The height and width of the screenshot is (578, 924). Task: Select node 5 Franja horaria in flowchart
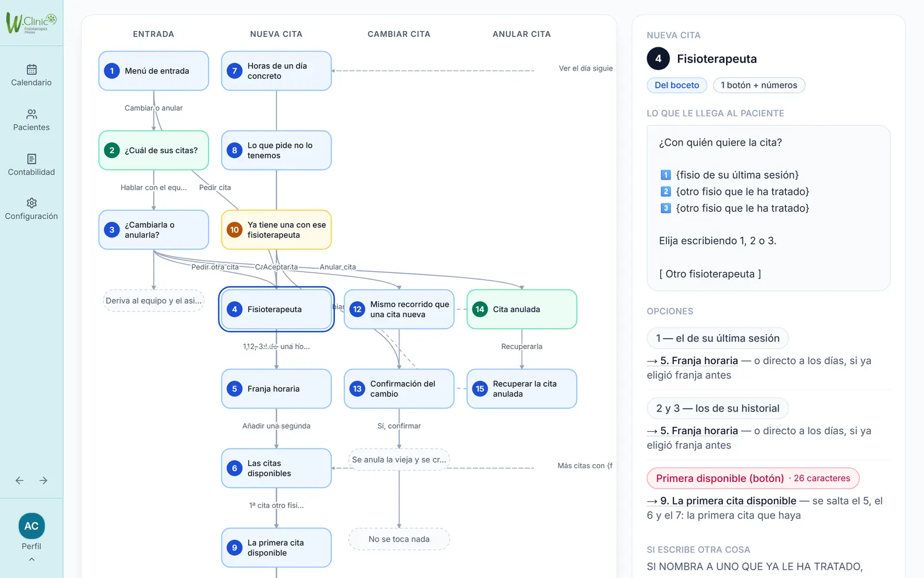click(x=277, y=388)
